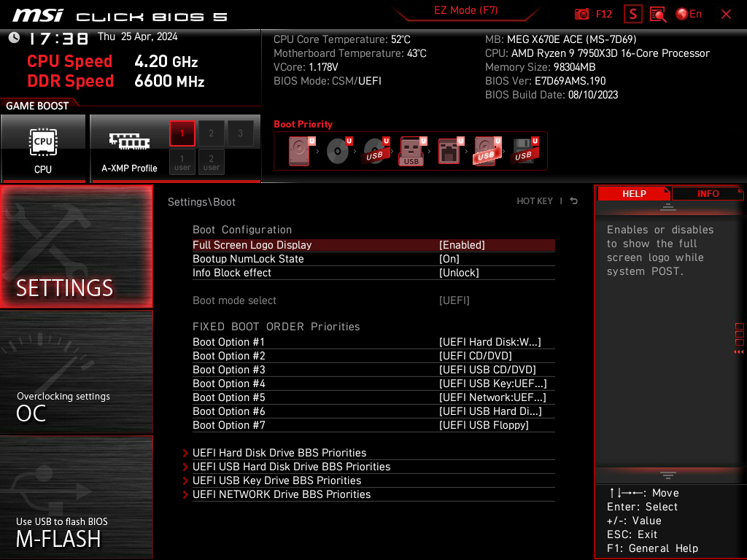Exit BIOS with the red X icon
This screenshot has height=560, width=747.
pyautogui.click(x=726, y=15)
